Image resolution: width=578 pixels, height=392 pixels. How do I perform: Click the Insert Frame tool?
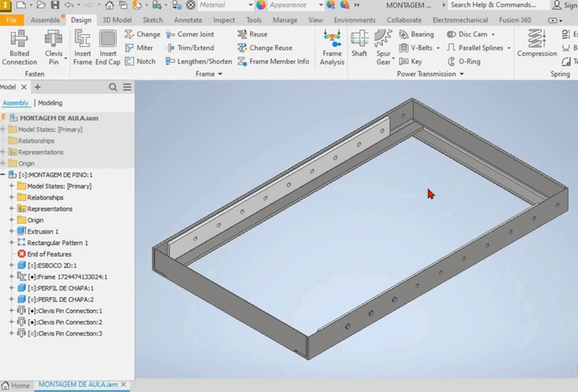coord(83,47)
